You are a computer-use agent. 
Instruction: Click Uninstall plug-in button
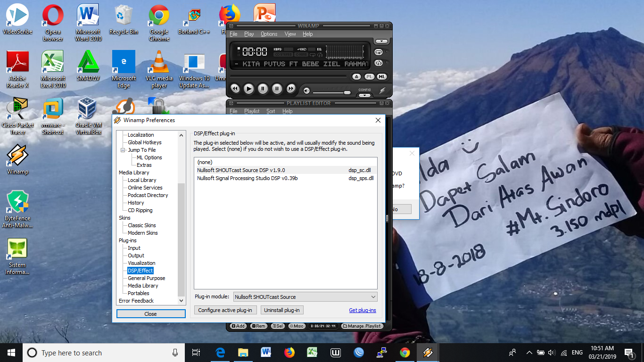tap(282, 310)
